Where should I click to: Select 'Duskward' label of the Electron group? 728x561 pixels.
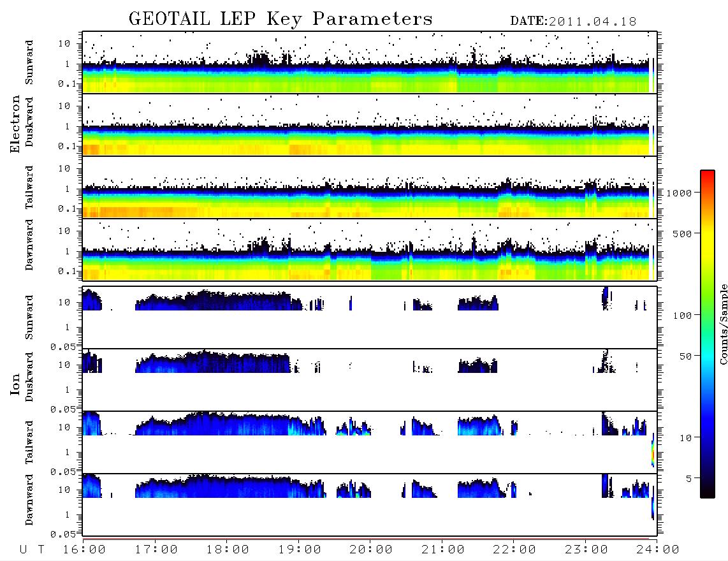(29, 122)
